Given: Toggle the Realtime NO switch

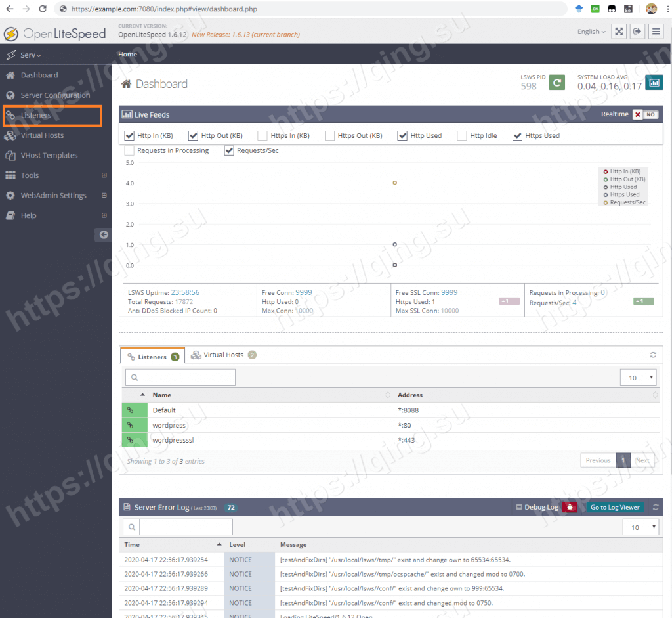Looking at the screenshot, I should [x=645, y=114].
